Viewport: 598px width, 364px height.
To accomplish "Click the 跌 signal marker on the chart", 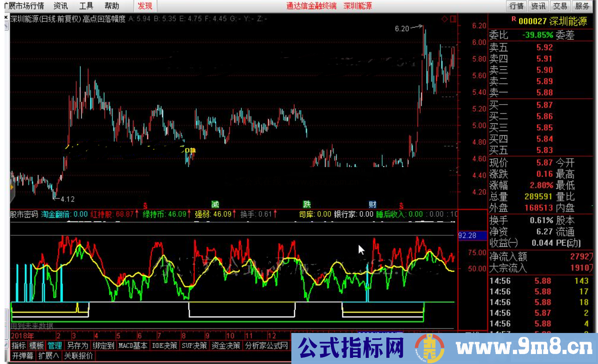I will [307, 205].
